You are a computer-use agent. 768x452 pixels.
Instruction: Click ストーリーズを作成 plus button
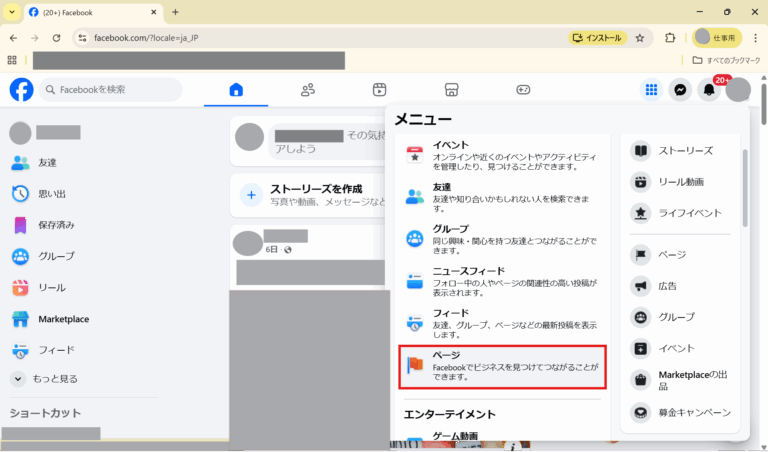point(251,195)
